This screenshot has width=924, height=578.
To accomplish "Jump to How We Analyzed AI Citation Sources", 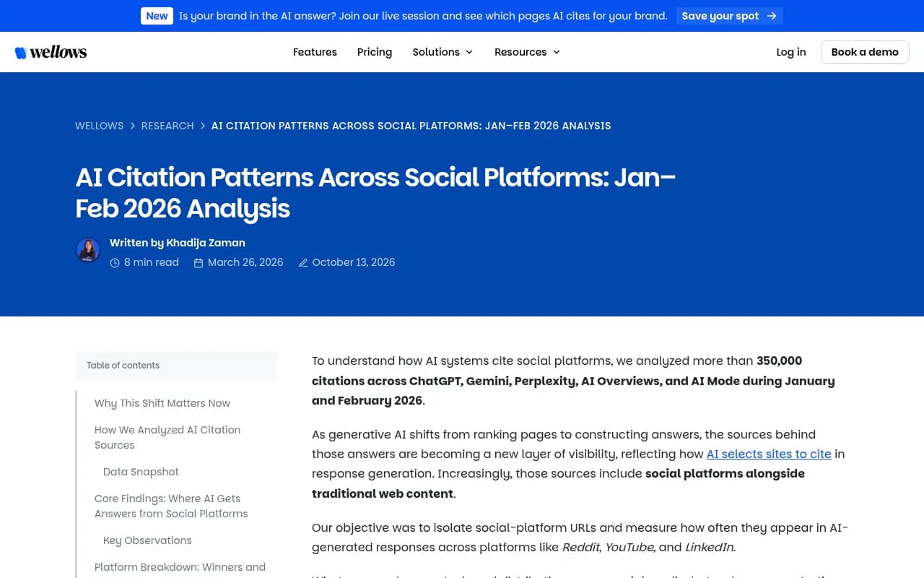I will pos(167,437).
